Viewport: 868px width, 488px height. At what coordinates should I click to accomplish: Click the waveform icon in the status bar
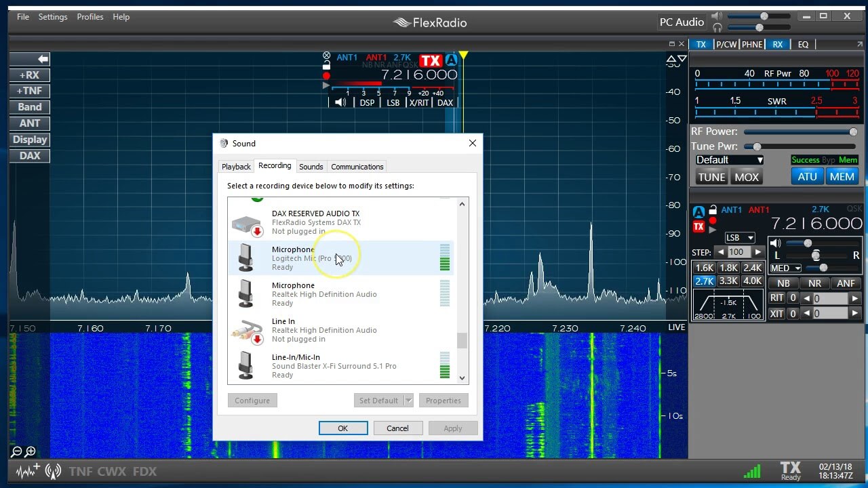tap(25, 470)
